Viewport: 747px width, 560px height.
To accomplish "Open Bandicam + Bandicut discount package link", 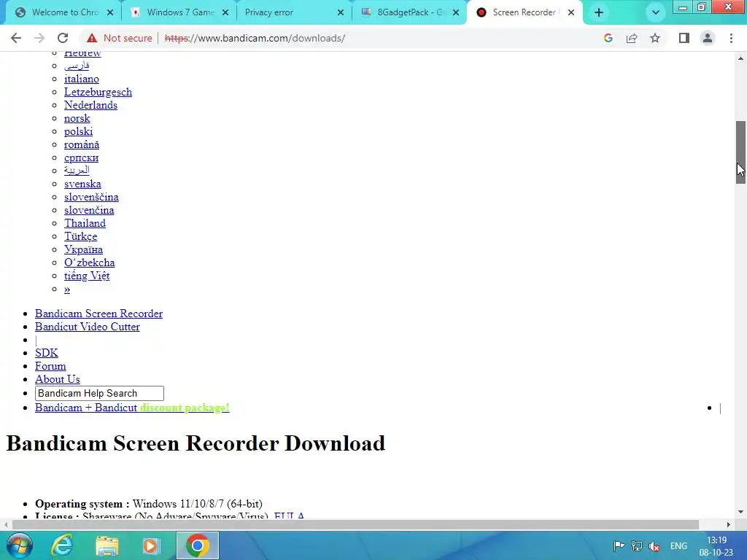I will 132,408.
